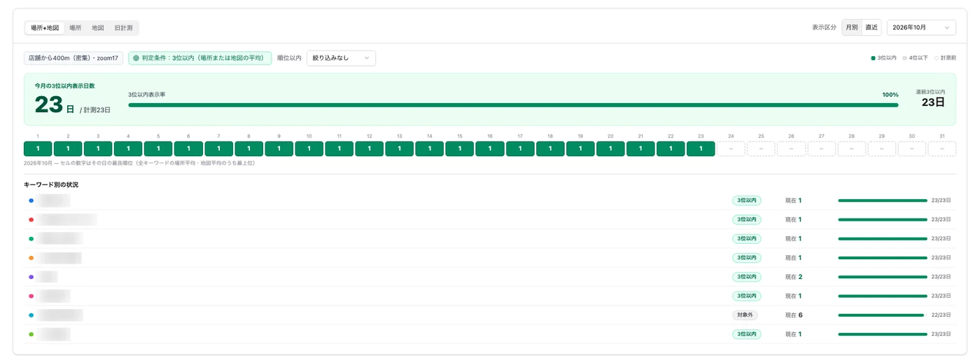The width and height of the screenshot is (980, 363).
Task: Open the 地図 tab
Action: click(x=98, y=28)
